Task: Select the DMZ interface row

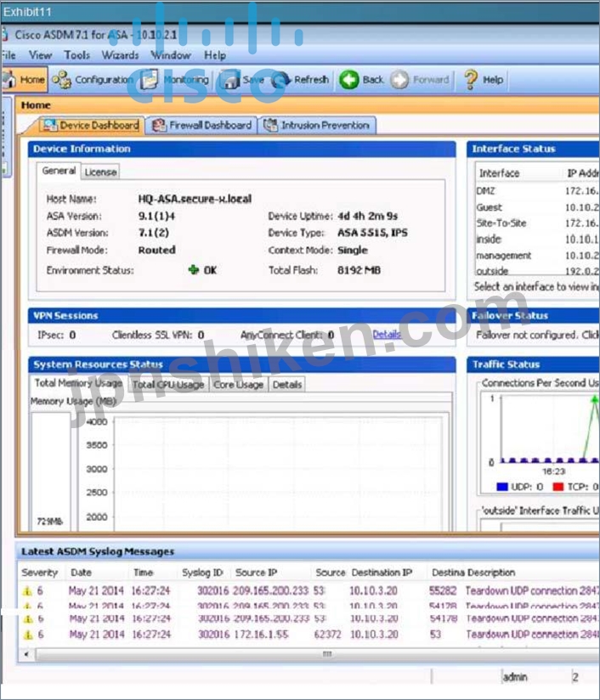Action: 537,190
